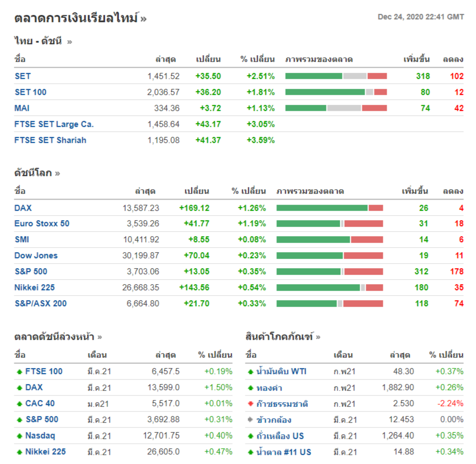This screenshot has height=464, width=476.
Task: Open the Nasdaq futures link
Action: [x=40, y=435]
